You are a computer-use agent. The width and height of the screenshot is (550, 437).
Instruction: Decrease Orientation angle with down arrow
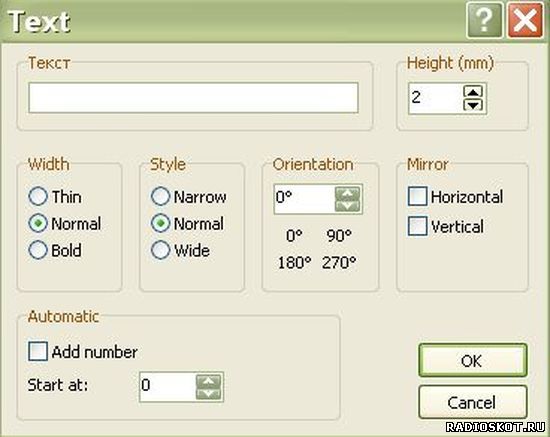point(348,206)
